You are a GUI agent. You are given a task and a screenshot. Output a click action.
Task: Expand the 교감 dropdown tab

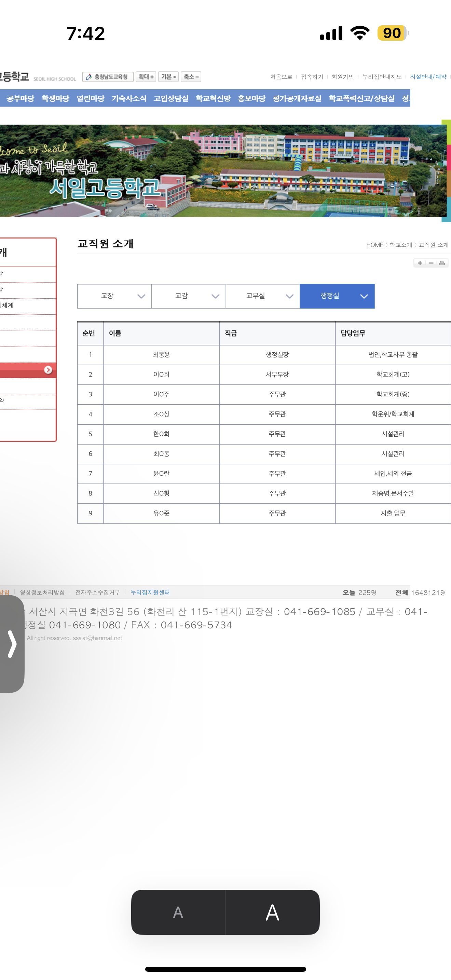[189, 296]
